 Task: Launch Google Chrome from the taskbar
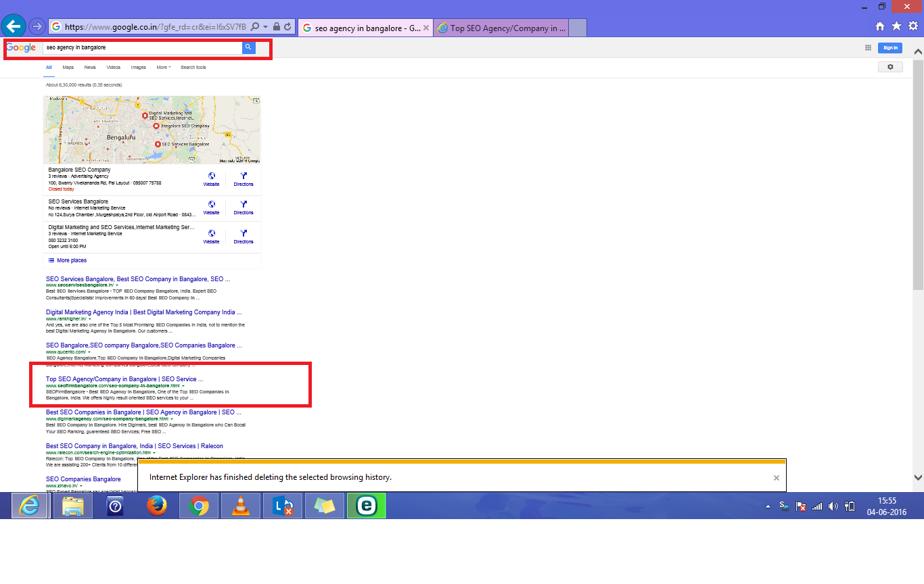(x=198, y=506)
